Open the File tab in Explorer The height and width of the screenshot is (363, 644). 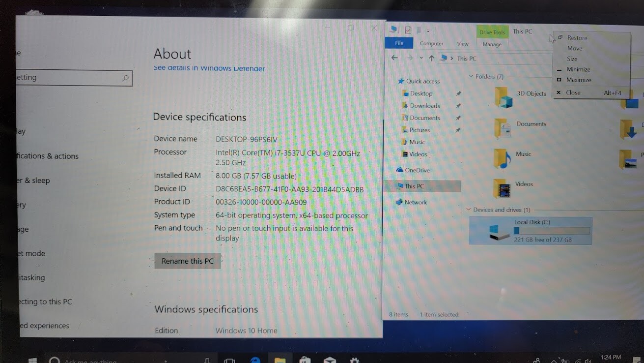[x=399, y=43]
